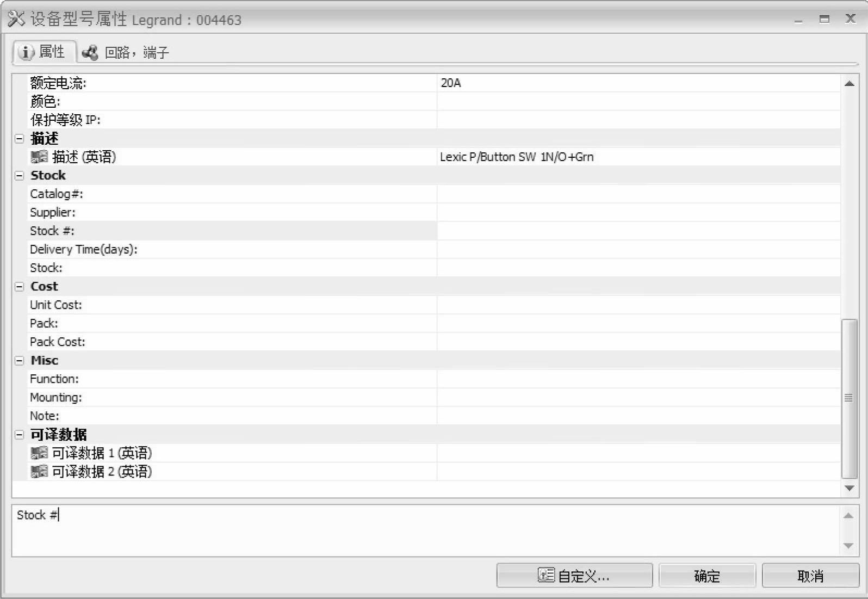868x599 pixels.
Task: Click the Note value field
Action: (638, 416)
